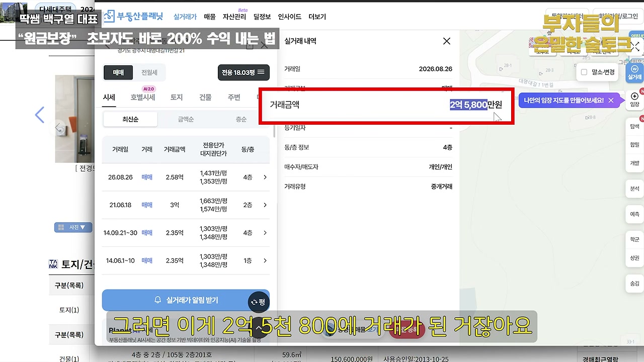Open the 더보기 top menu
Viewport: 644px width, 362px height.
tap(317, 17)
